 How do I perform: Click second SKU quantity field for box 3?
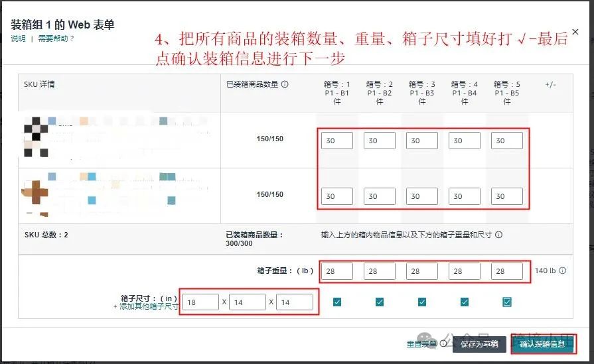(x=422, y=196)
